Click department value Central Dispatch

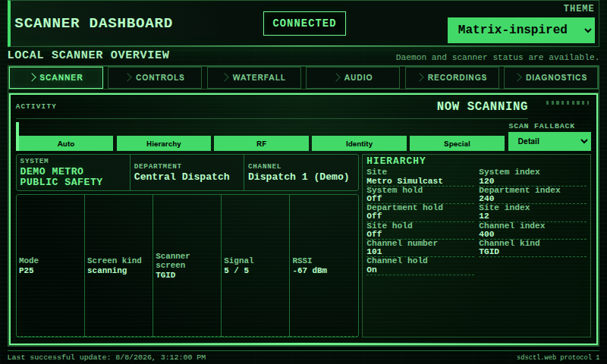tap(181, 177)
